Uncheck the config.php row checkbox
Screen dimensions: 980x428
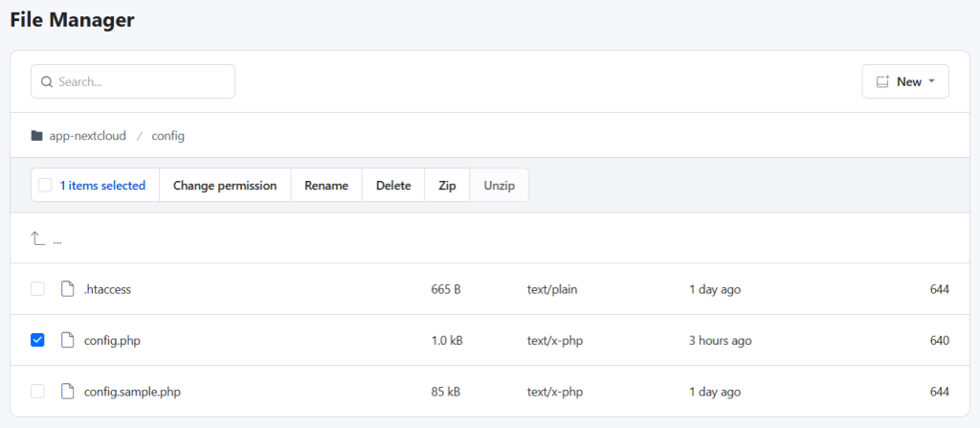coord(37,340)
